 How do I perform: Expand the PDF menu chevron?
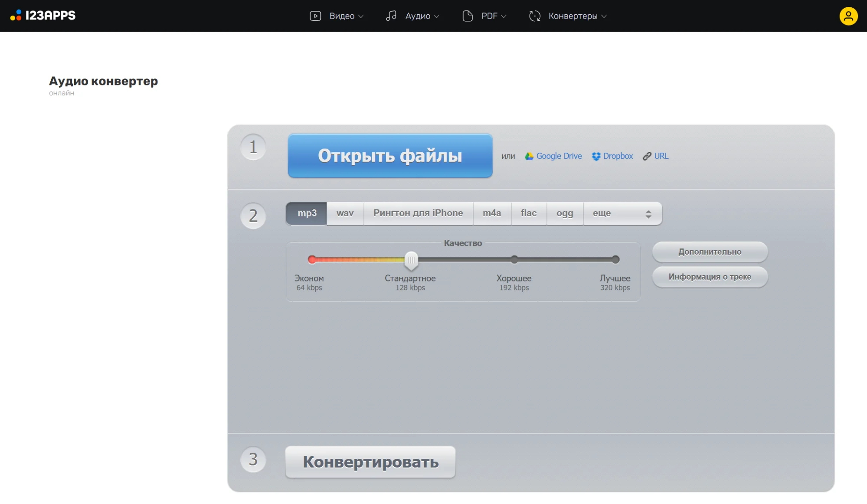point(504,16)
